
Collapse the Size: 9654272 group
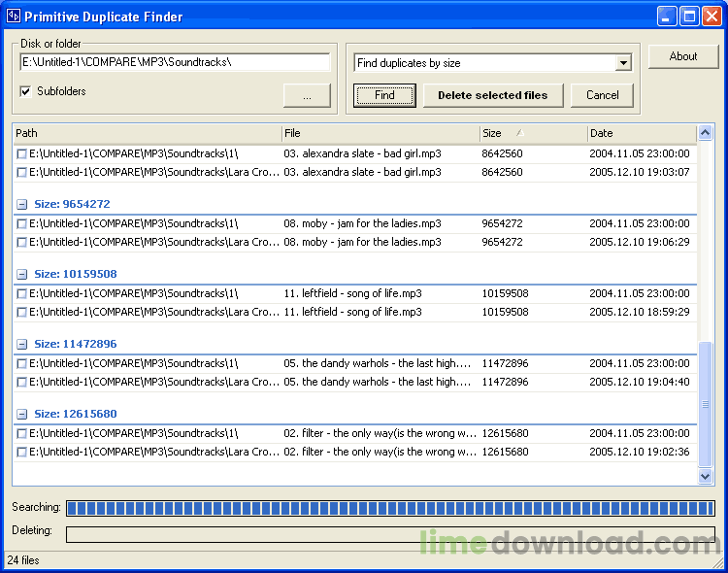coord(22,205)
